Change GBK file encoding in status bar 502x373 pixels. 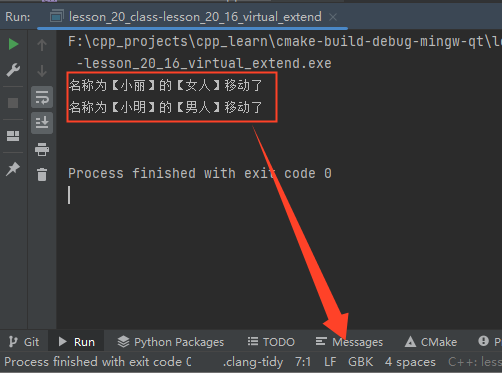(x=360, y=362)
